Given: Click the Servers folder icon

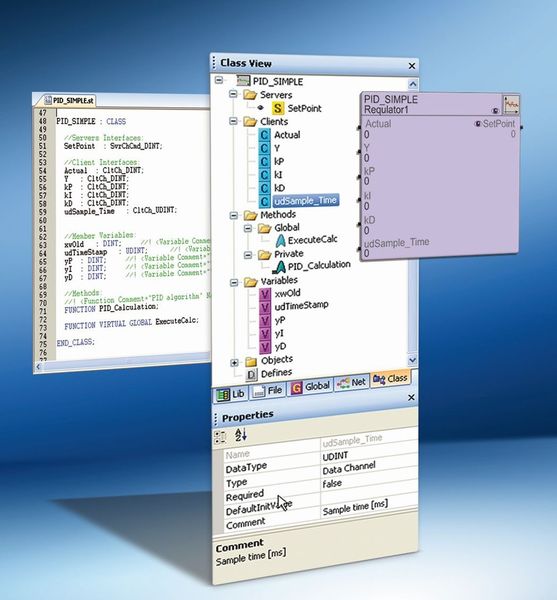Looking at the screenshot, I should tap(250, 94).
